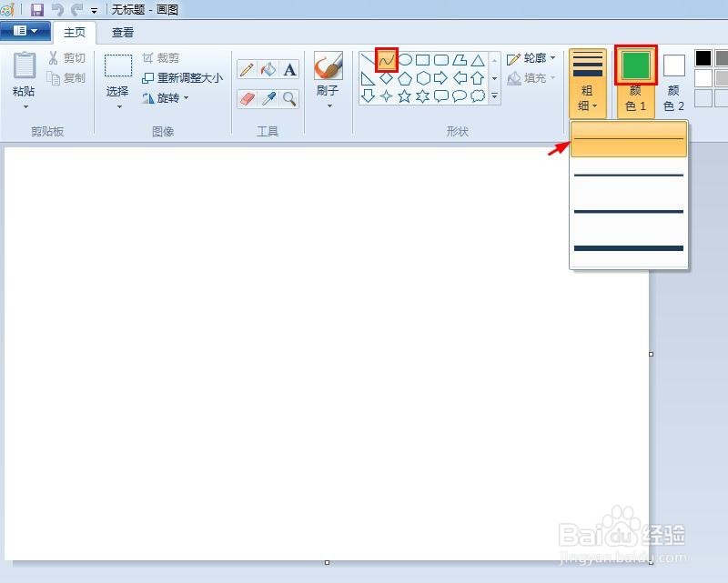The height and width of the screenshot is (583, 728).
Task: Choose the second line width option
Action: pos(629,175)
